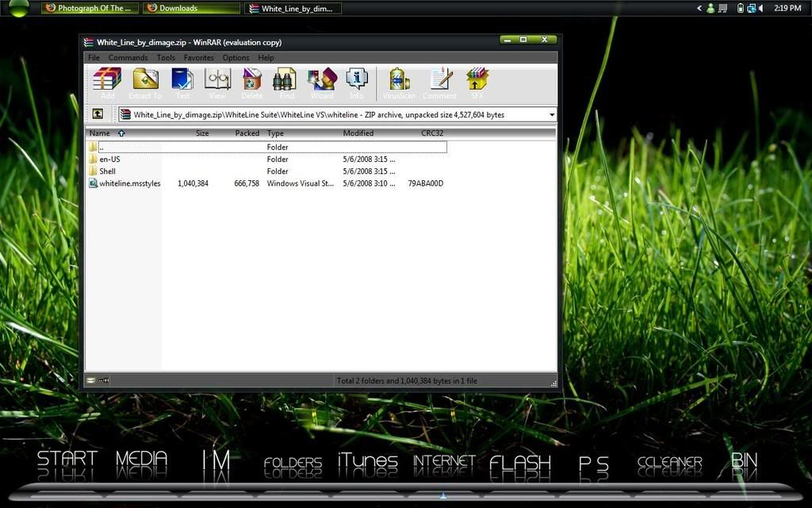Screen dimensions: 812x508
Task: Convert archive to SFX
Action: pyautogui.click(x=477, y=83)
